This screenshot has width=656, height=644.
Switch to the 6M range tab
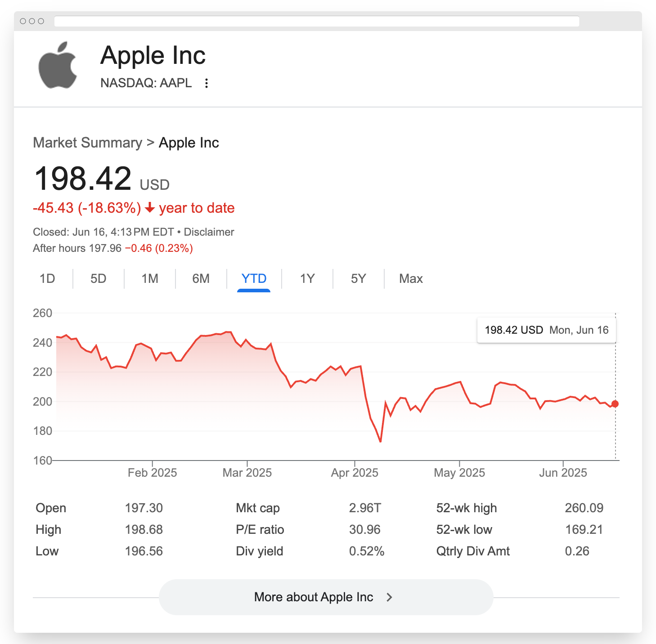click(x=201, y=279)
